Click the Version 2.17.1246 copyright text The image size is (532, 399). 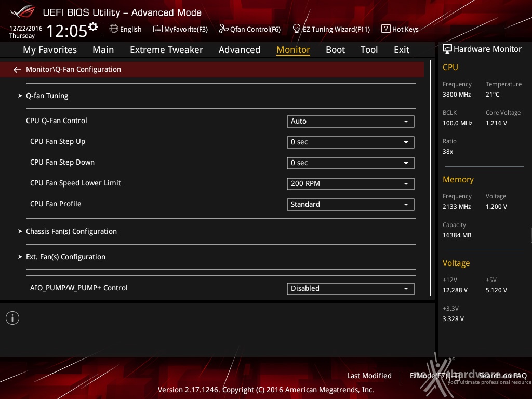pyautogui.click(x=265, y=390)
